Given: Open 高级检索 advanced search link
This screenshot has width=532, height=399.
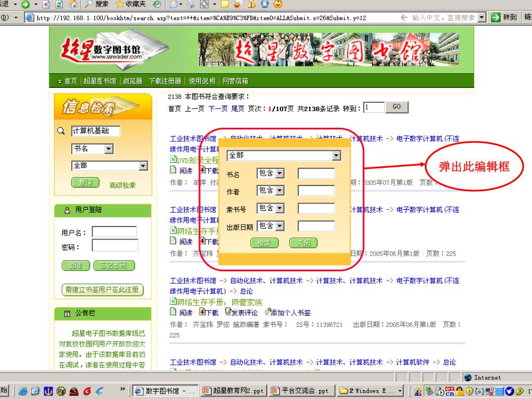Looking at the screenshot, I should [123, 185].
